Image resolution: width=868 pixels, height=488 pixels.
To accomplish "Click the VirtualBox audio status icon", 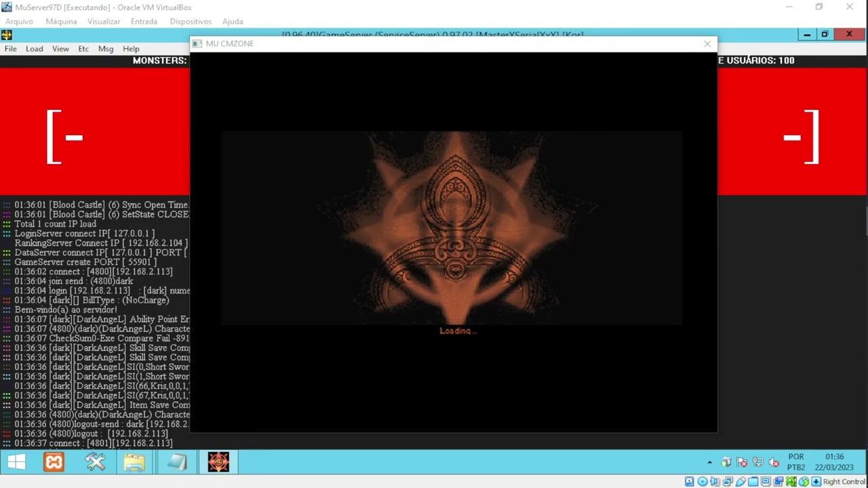I will [x=715, y=482].
